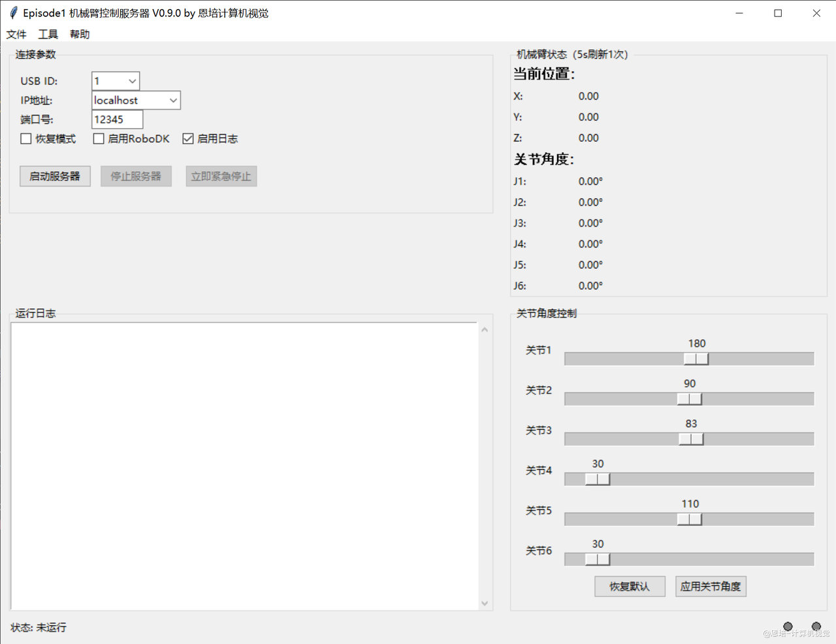The height and width of the screenshot is (644, 836).
Task: Click the 关节1 slider handle
Action: point(696,359)
